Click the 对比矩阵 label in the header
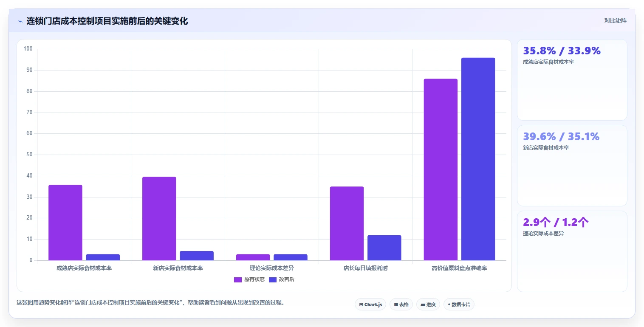 point(616,20)
